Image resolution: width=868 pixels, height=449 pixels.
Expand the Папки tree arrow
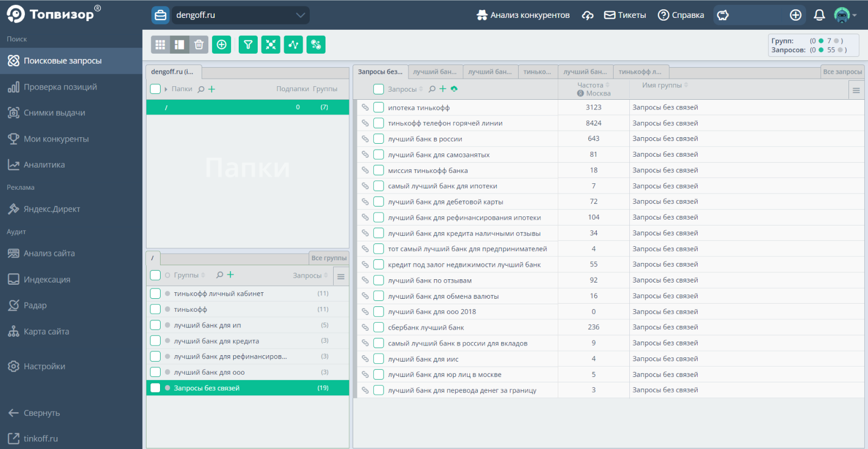(x=166, y=89)
